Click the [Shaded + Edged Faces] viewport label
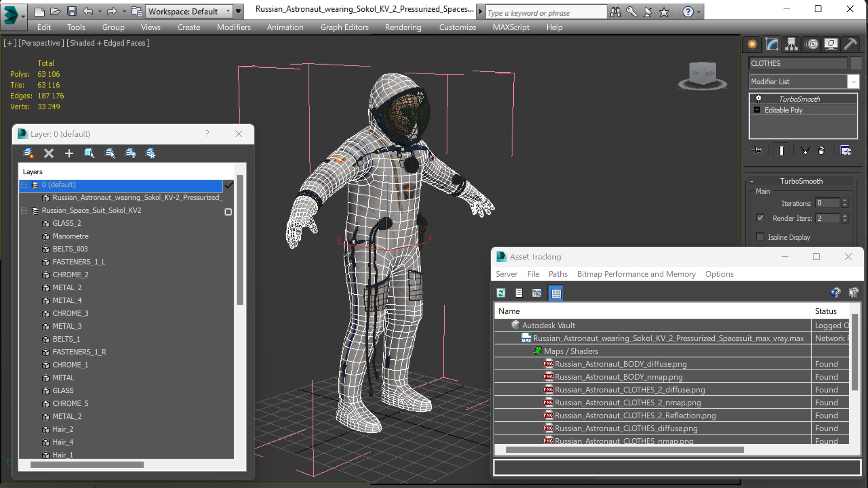Image resolution: width=868 pixels, height=488 pixels. [108, 43]
